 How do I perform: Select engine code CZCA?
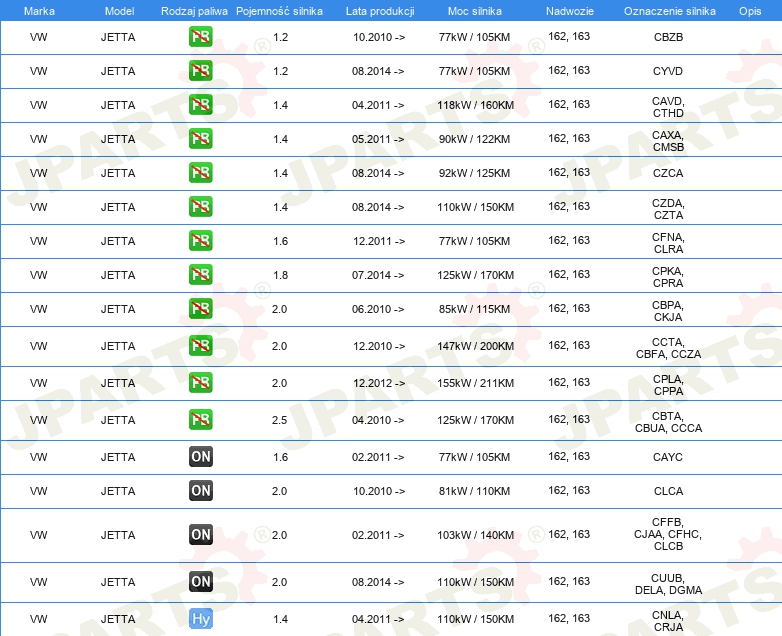pyautogui.click(x=668, y=173)
